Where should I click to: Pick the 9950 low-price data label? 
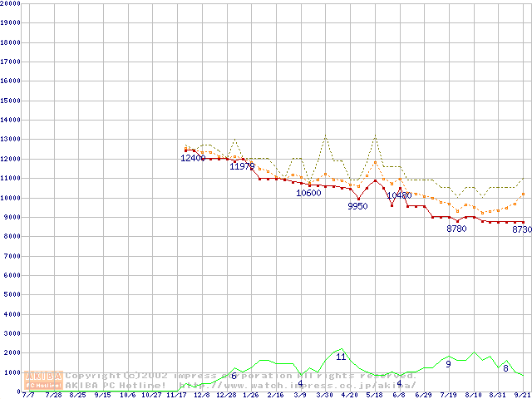357,206
